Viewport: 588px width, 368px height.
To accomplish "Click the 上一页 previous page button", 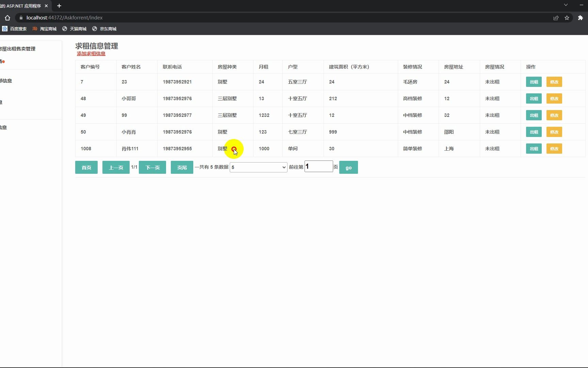I will [116, 167].
